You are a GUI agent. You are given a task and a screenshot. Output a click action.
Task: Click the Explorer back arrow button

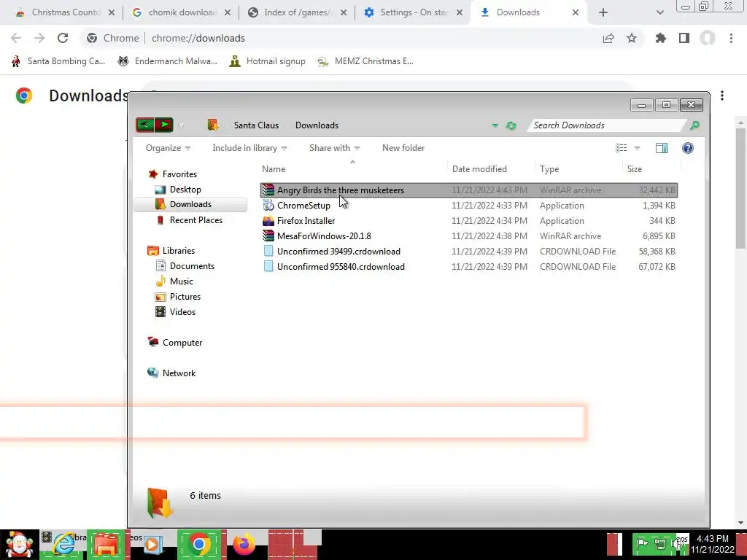145,125
